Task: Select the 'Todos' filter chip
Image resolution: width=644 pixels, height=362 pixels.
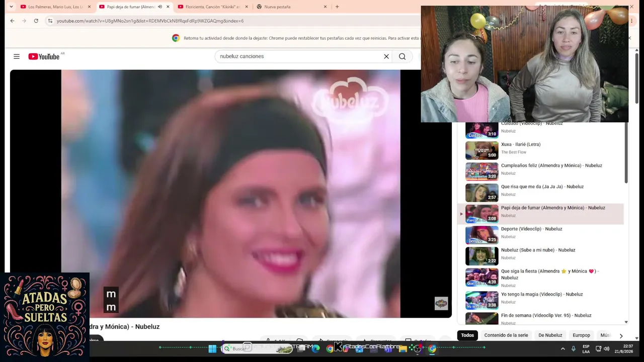Action: pyautogui.click(x=467, y=335)
